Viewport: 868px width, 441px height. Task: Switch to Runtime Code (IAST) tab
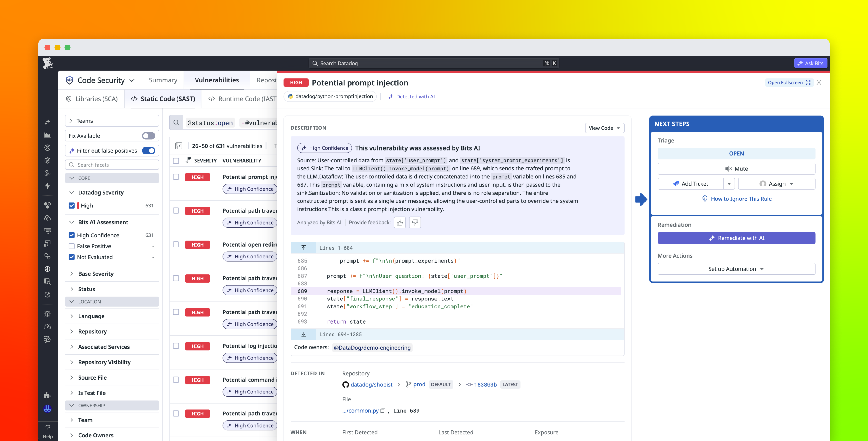pyautogui.click(x=242, y=99)
